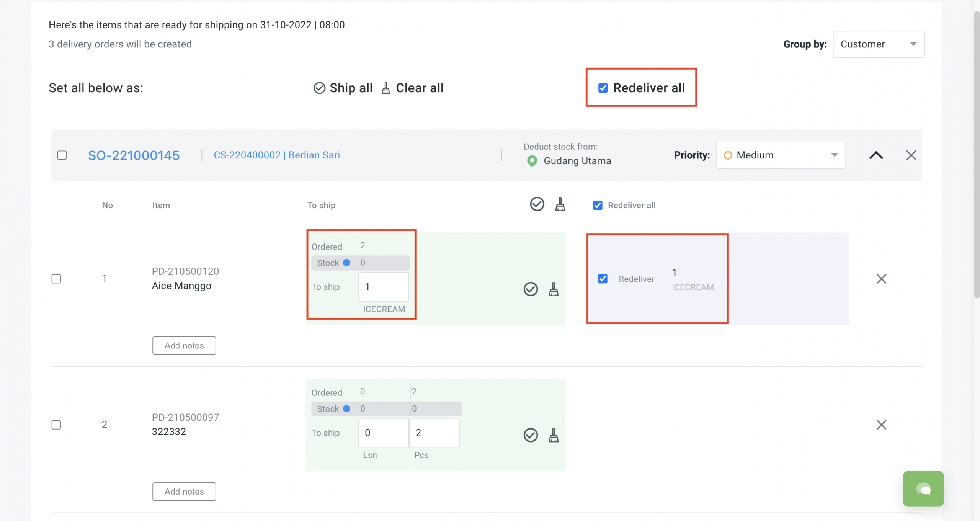
Task: Select the SO-221000145 order checkbox
Action: point(62,155)
